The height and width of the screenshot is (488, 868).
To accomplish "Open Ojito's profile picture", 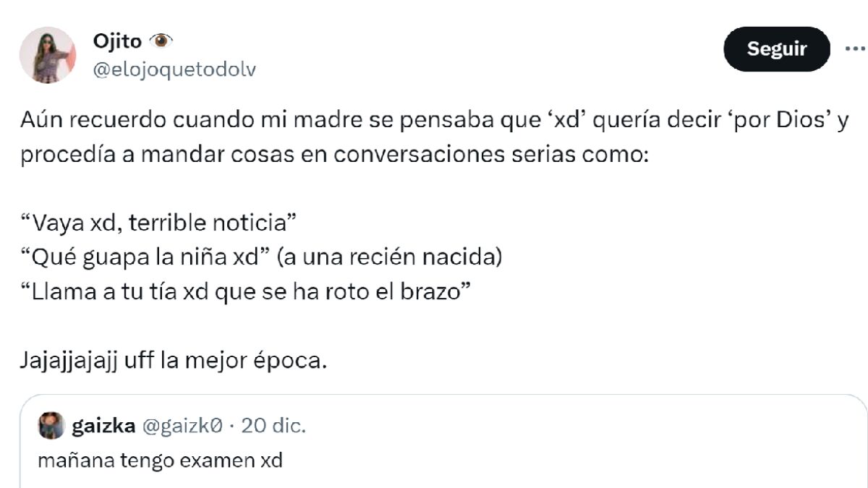I will [x=48, y=55].
